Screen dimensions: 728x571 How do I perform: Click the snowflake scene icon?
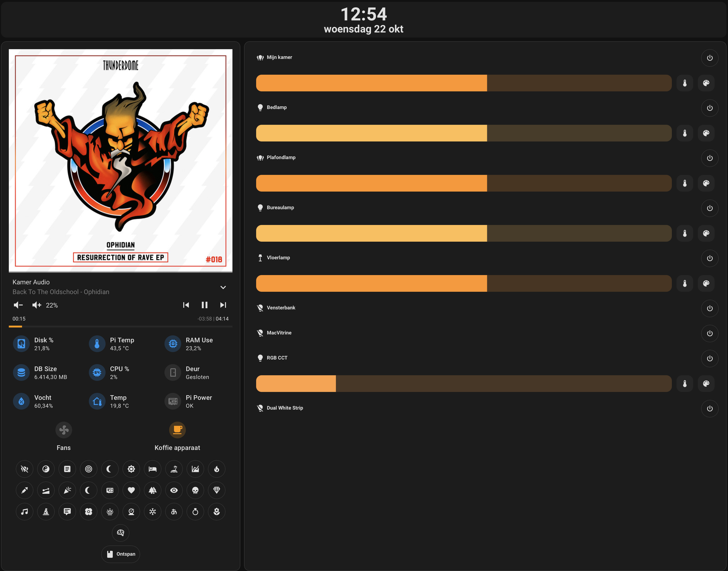153,512
